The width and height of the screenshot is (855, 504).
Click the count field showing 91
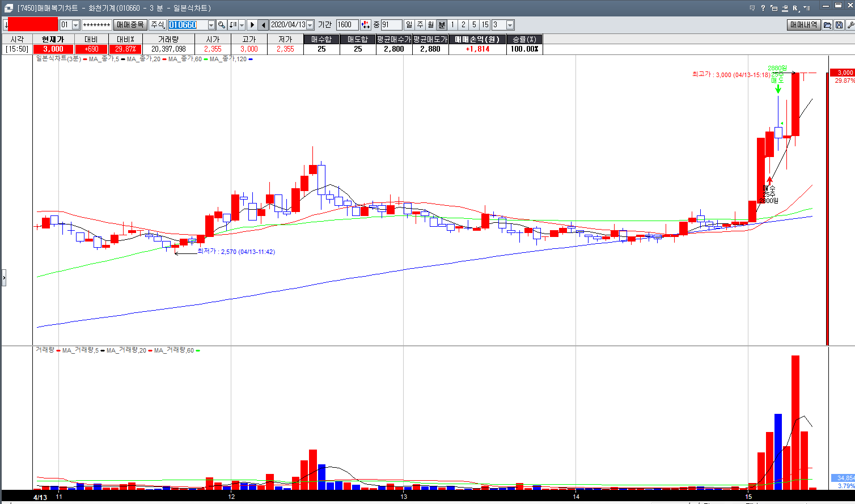(x=391, y=25)
